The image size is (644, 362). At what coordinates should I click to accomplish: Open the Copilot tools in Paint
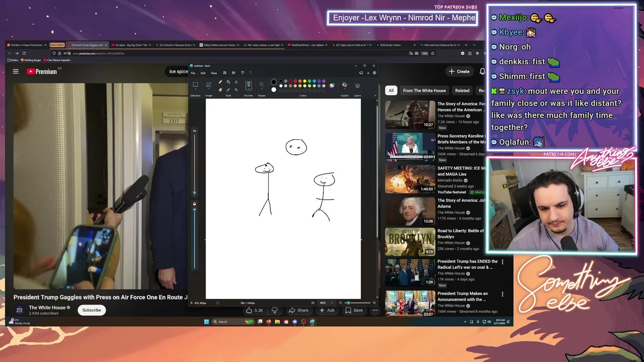tap(345, 84)
